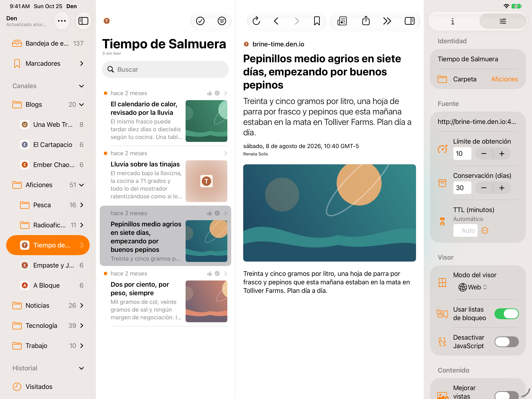The image size is (532, 399).
Task: Open Lluvia sobre las tinajas article
Action: 165,176
